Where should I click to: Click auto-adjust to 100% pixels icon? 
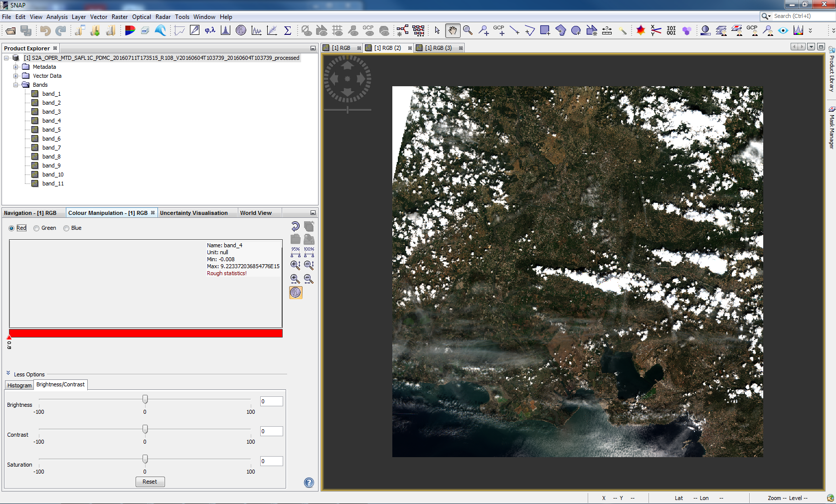pyautogui.click(x=309, y=252)
